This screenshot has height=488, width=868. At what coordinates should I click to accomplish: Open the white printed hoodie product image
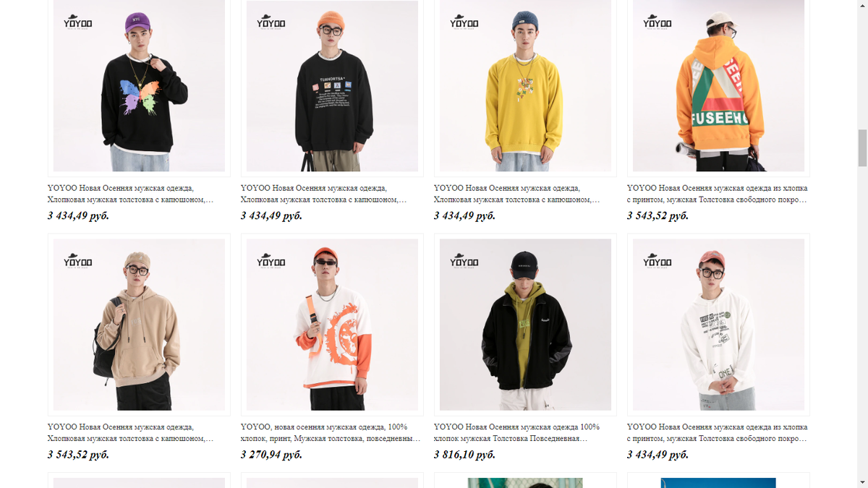(x=718, y=325)
